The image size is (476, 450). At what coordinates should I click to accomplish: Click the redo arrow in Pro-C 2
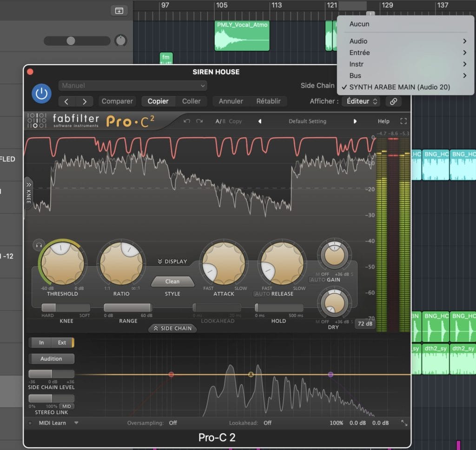pyautogui.click(x=199, y=121)
